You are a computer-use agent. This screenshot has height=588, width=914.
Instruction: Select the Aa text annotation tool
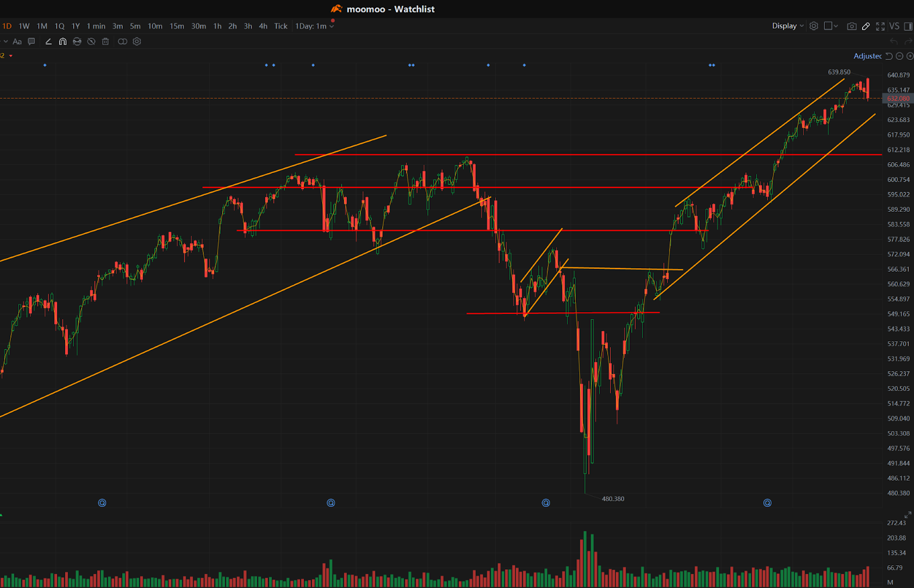click(18, 42)
